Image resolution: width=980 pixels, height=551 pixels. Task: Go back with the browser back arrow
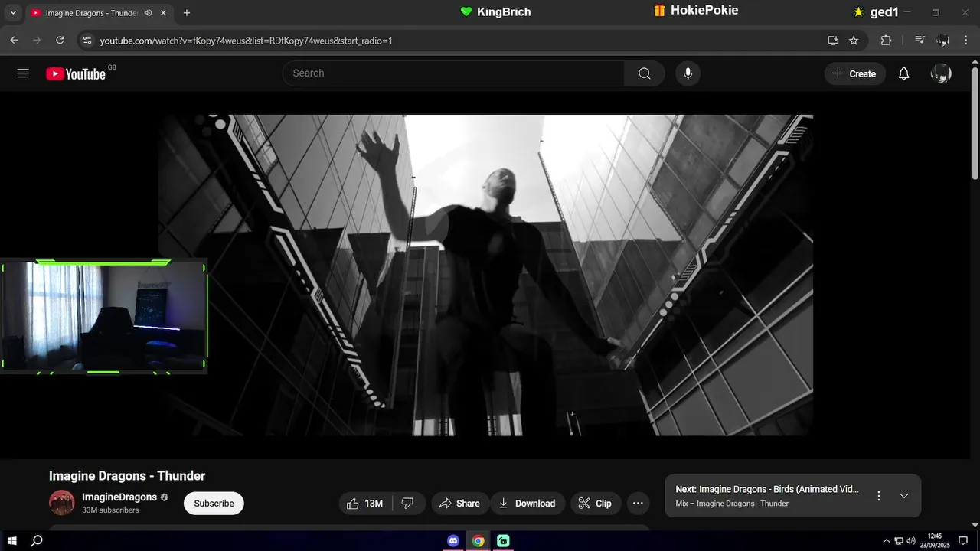pos(14,40)
